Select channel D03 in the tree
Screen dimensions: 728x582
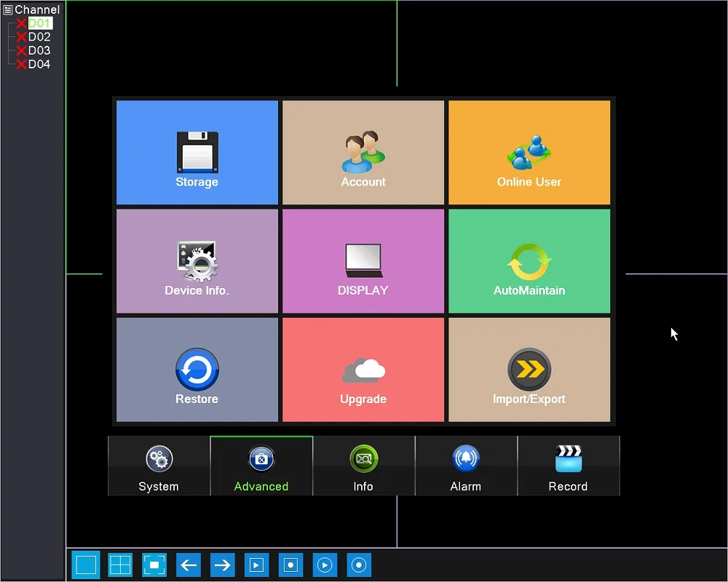(39, 50)
